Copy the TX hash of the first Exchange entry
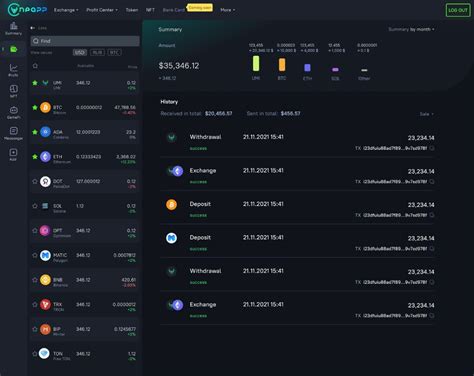The height and width of the screenshot is (376, 474). click(x=432, y=182)
